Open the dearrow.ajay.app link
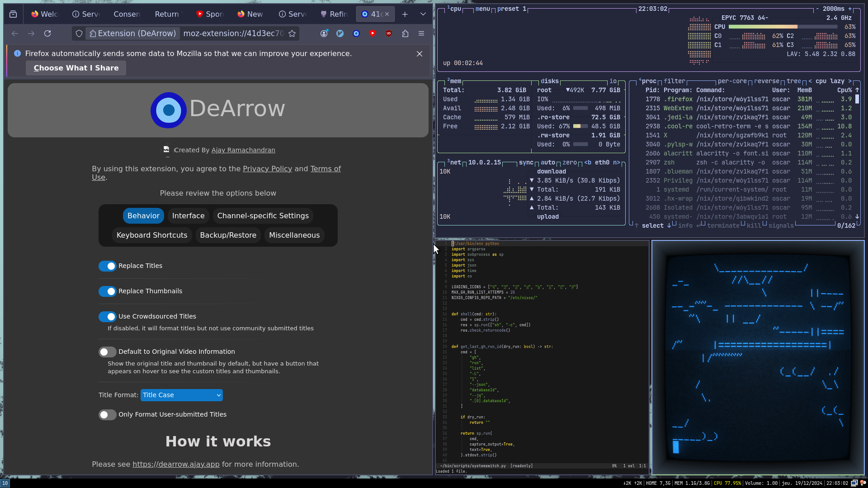The image size is (868, 488). point(176,465)
